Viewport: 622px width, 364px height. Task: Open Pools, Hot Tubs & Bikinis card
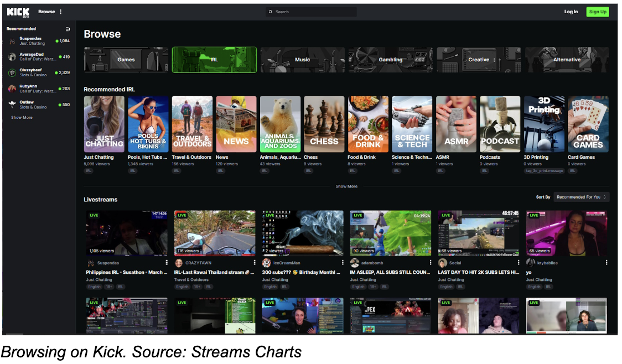(x=148, y=124)
